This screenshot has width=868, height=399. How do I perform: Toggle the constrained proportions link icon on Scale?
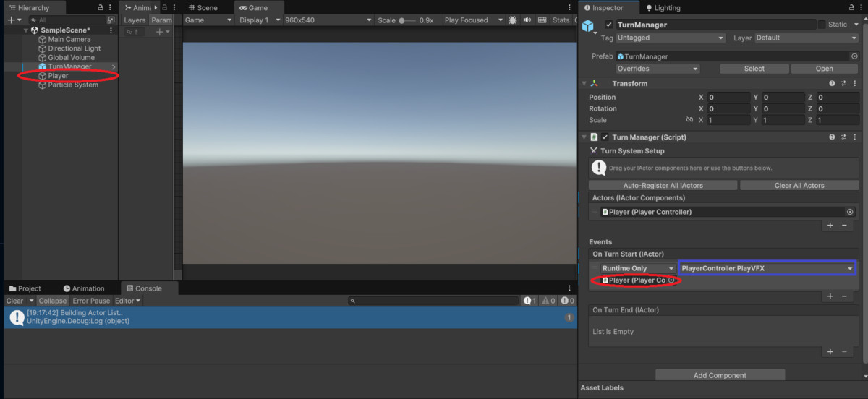click(x=689, y=120)
